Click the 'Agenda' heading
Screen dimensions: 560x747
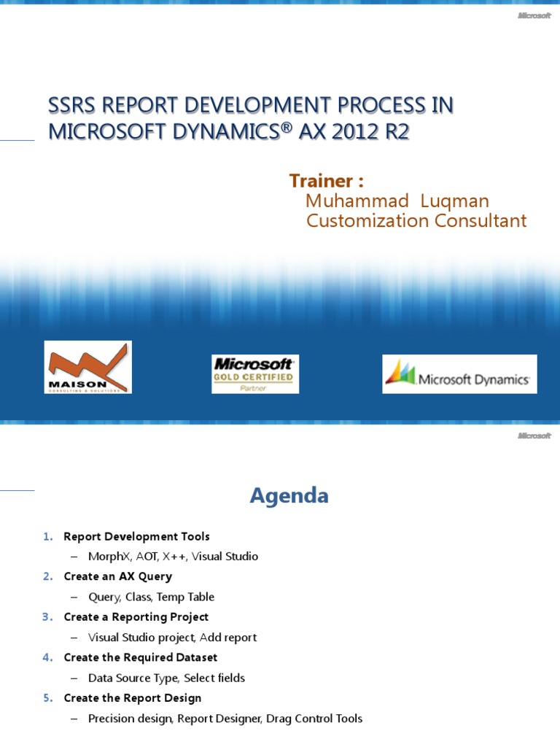pyautogui.click(x=289, y=495)
